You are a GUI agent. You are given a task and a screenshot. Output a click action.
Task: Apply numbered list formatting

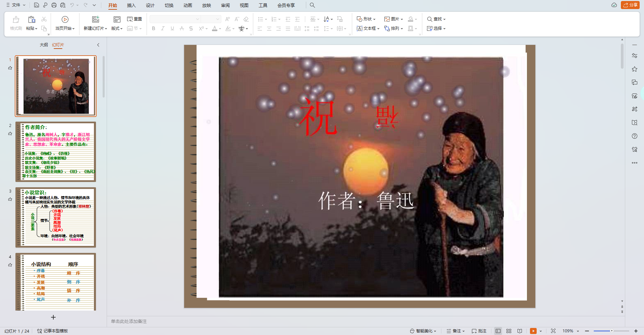(x=274, y=19)
